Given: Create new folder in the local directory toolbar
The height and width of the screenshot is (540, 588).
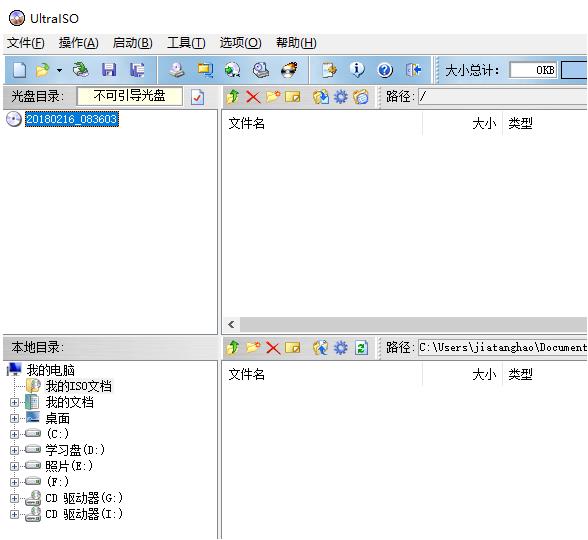Looking at the screenshot, I should click(x=253, y=348).
